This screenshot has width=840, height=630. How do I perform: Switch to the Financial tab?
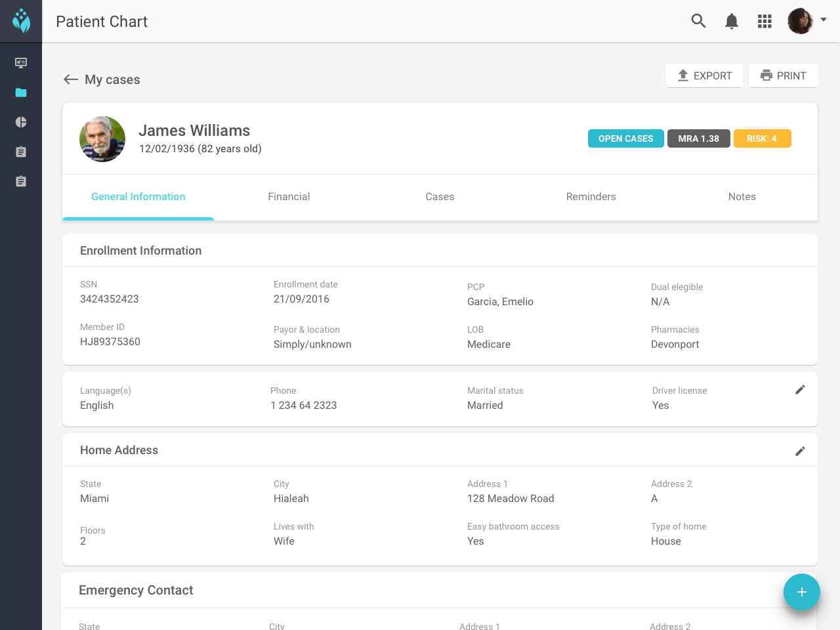click(289, 197)
